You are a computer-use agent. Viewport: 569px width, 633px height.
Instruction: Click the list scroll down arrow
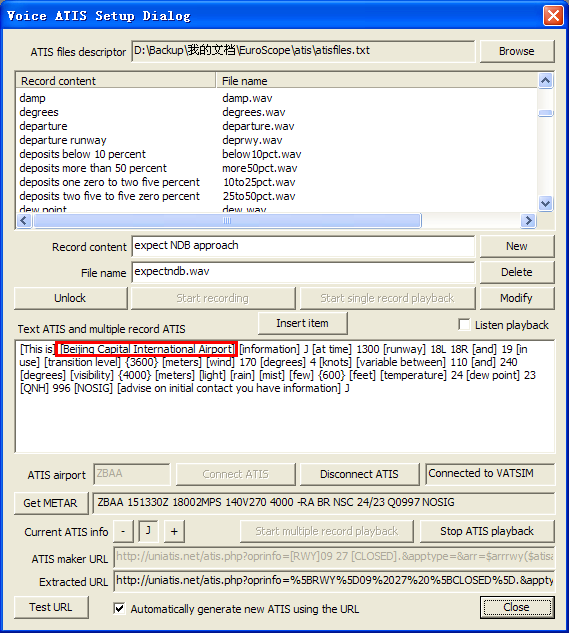[x=545, y=203]
